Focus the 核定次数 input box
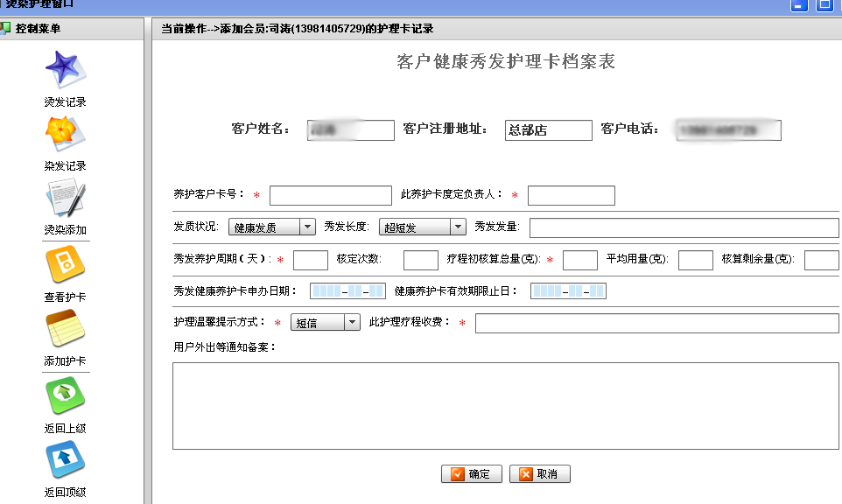 (421, 260)
